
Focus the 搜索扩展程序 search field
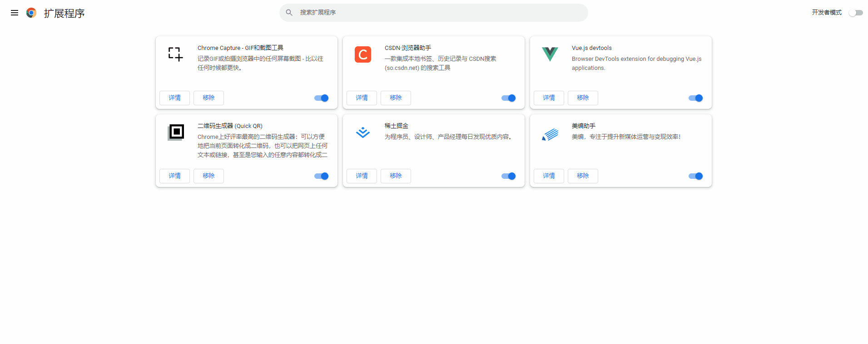point(434,13)
